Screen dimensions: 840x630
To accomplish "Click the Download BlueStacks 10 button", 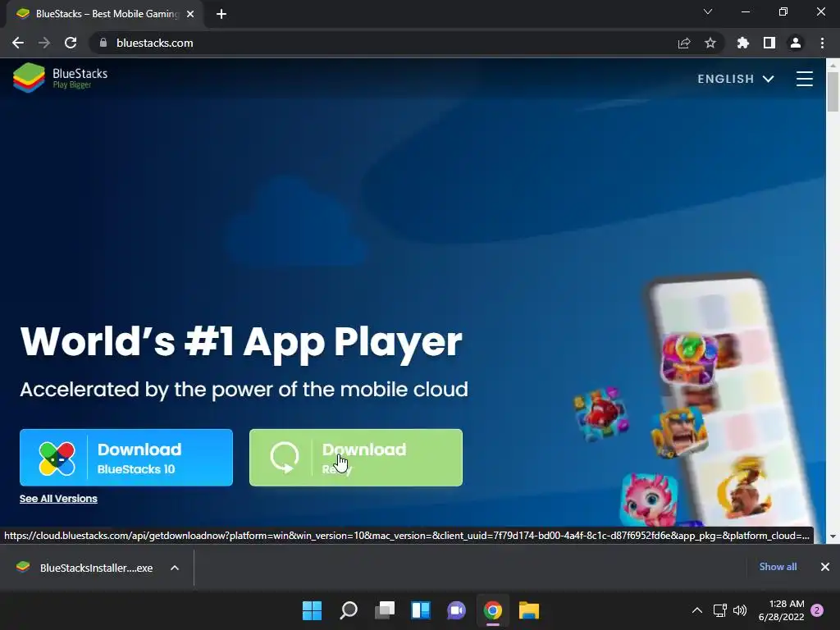I will (x=126, y=458).
